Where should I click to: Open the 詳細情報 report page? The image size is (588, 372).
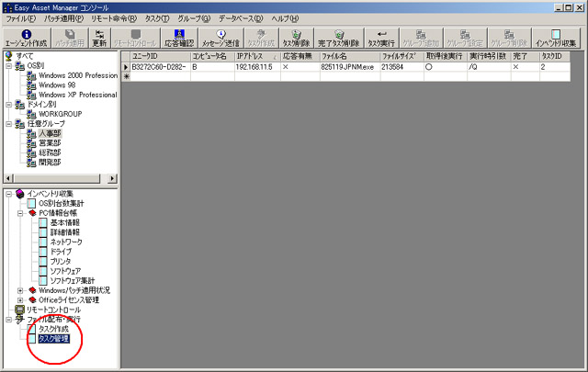65,232
